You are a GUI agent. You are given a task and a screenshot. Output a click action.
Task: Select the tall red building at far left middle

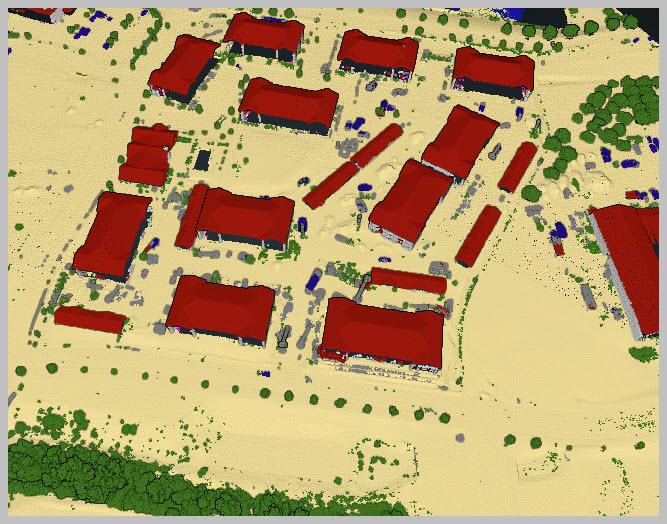tap(112, 236)
